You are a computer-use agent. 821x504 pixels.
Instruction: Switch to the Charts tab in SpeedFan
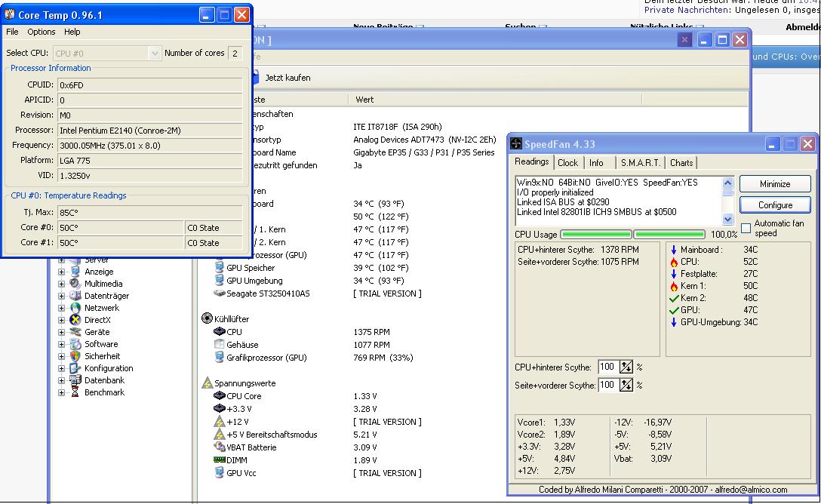point(681,163)
